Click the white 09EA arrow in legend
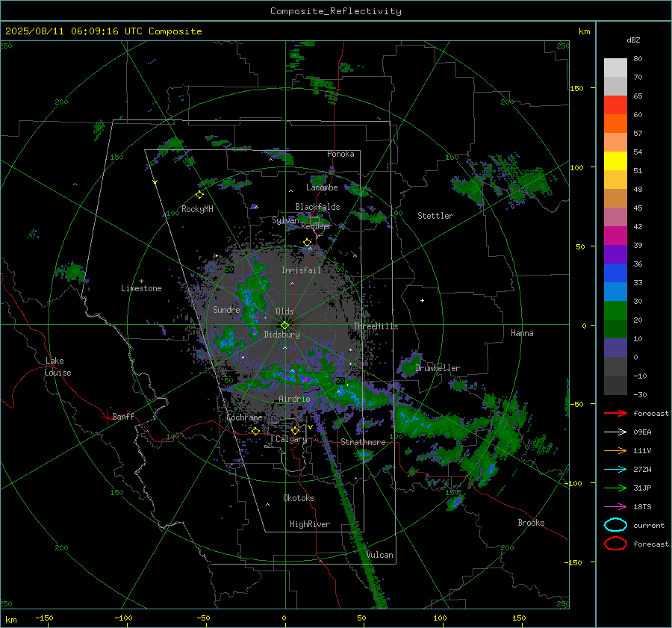 point(615,432)
